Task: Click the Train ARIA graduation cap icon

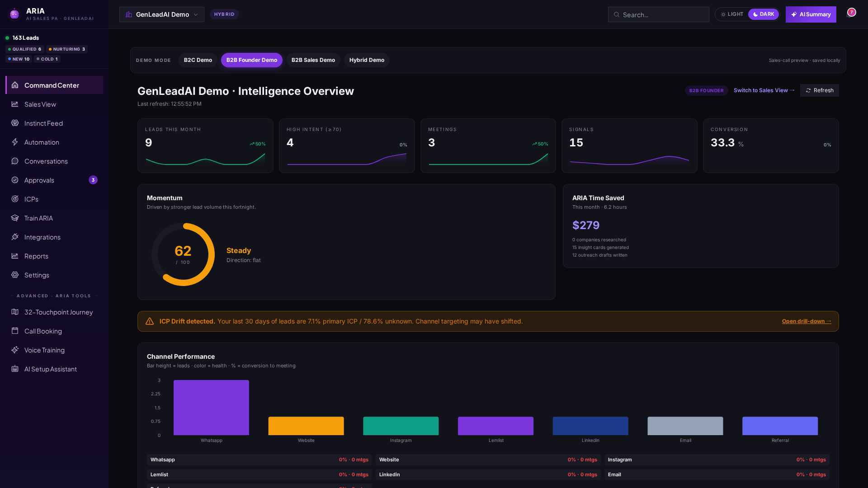Action: pos(15,218)
